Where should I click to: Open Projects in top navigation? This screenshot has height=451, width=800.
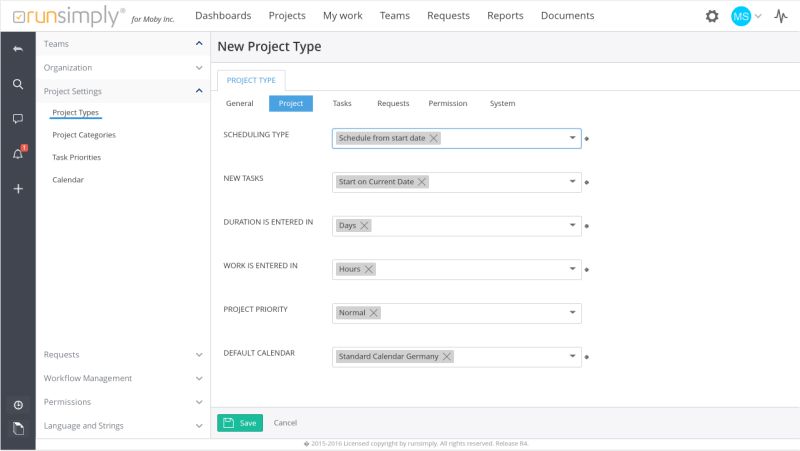[x=287, y=16]
